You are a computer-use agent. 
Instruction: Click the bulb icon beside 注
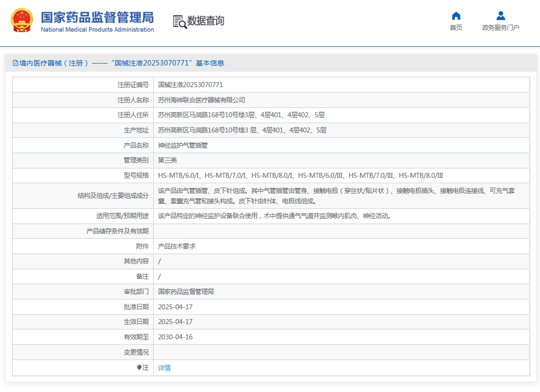point(139,367)
